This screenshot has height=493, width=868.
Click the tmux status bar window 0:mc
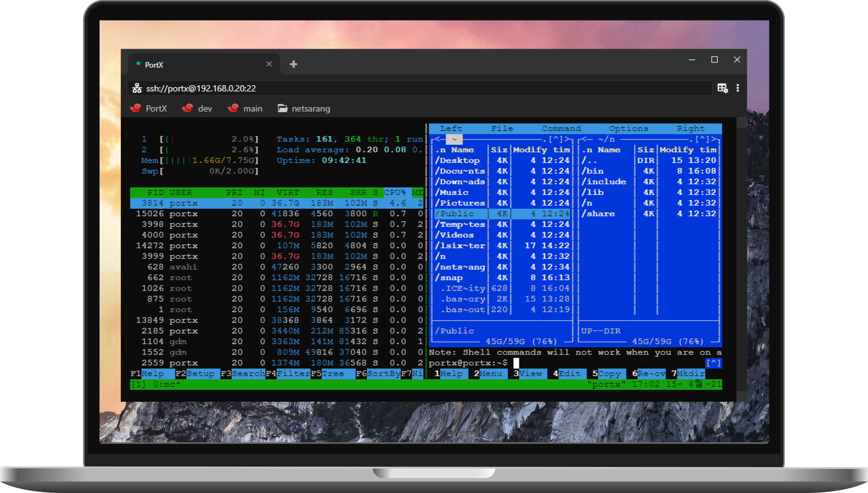pyautogui.click(x=167, y=384)
